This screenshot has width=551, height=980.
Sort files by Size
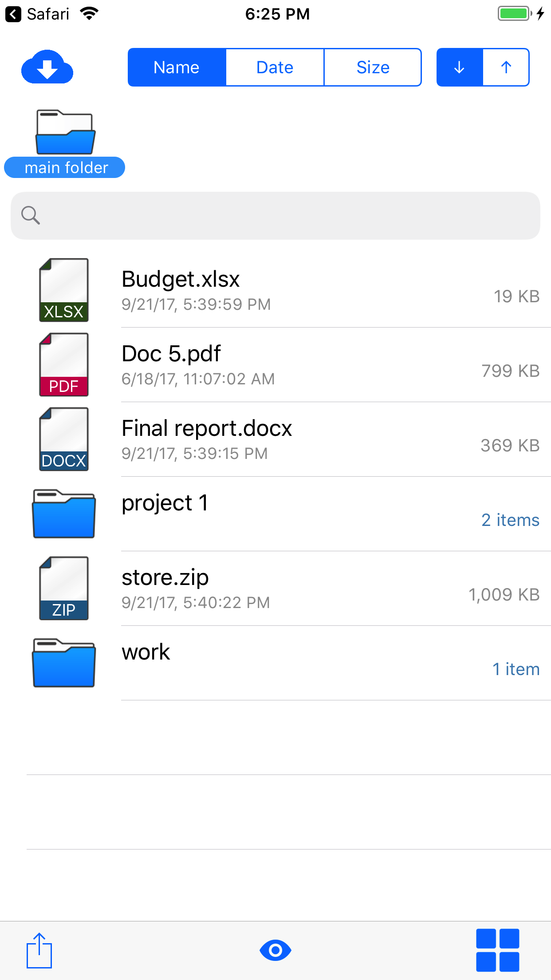pos(373,67)
